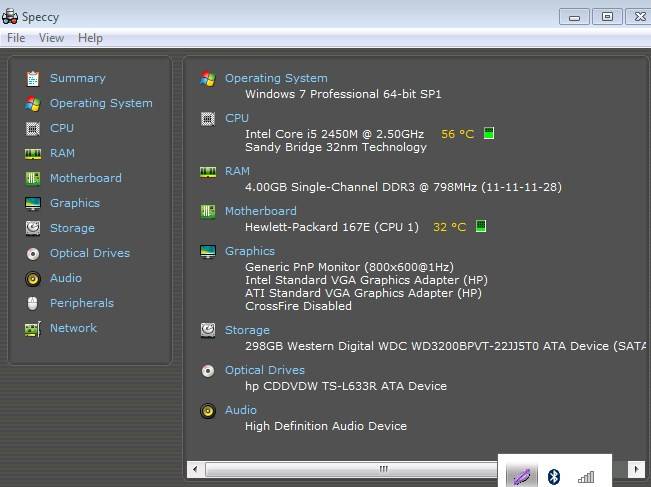Viewport: 651px width, 487px height.
Task: Click the 56 °C CPU temperature value
Action: [458, 134]
